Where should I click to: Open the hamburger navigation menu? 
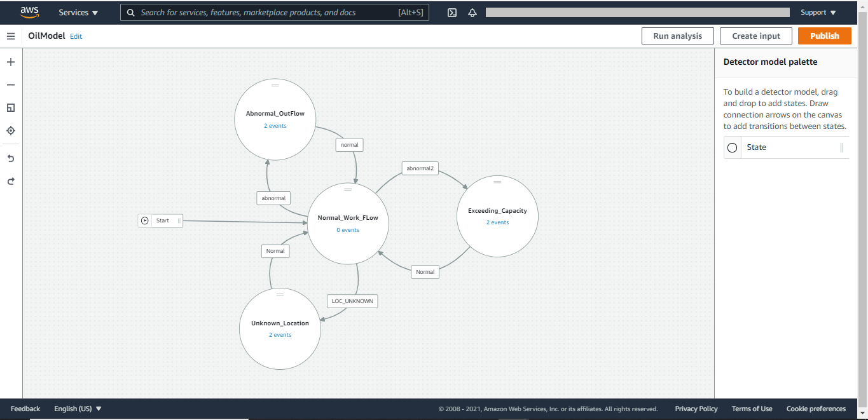[11, 36]
